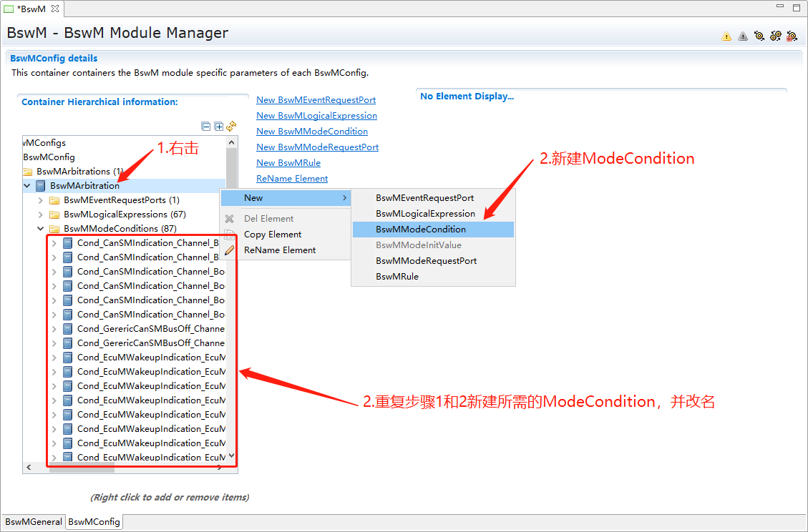This screenshot has height=532, width=808.
Task: Click the gear with red grid icon
Action: coord(792,36)
